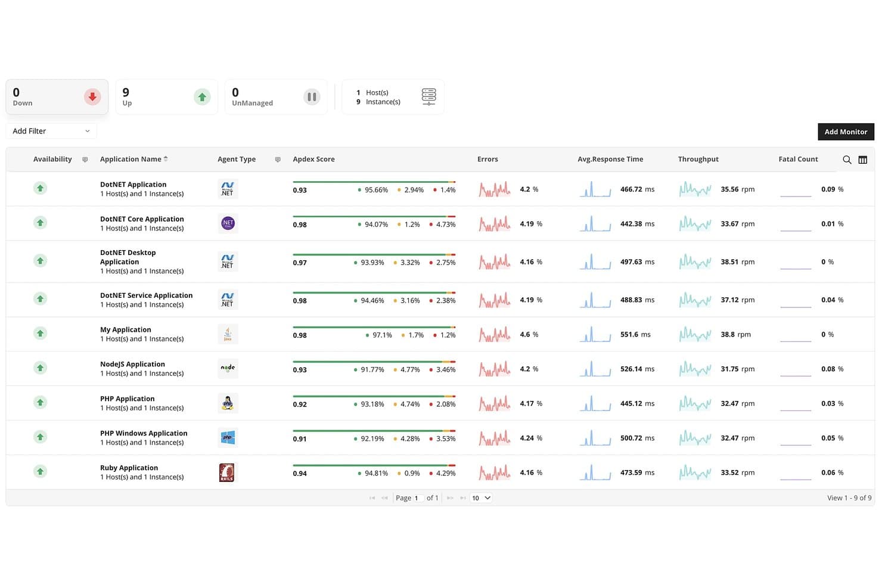Open the NodeJS Application monitor link
Viewport: 882px width, 588px height.
[132, 365]
